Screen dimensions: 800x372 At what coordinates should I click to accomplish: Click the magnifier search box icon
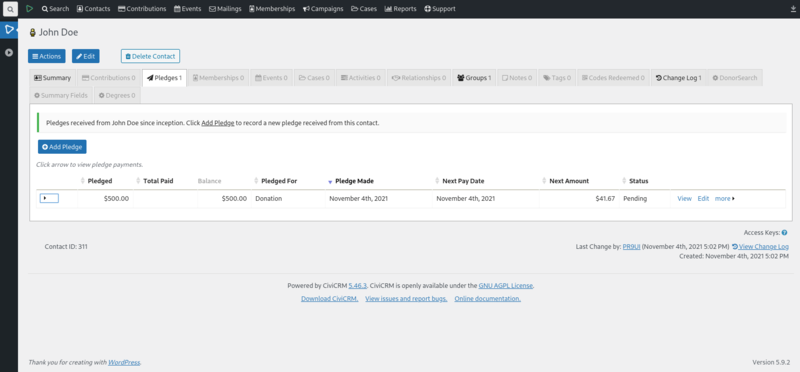coord(10,9)
